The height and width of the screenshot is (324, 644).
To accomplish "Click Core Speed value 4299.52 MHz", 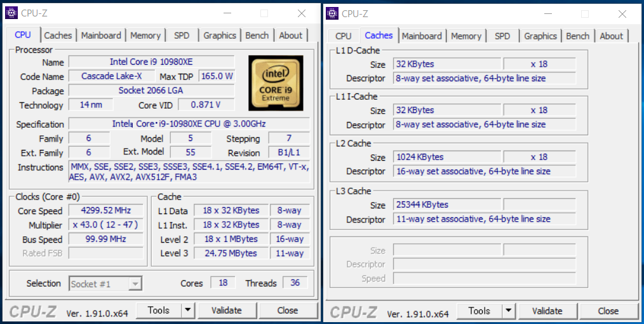I will coord(106,211).
